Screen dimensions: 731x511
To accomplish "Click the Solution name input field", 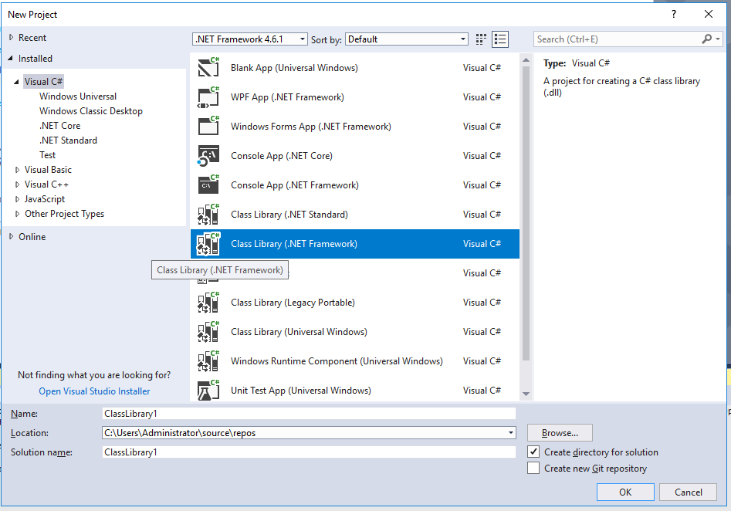I will [x=309, y=452].
